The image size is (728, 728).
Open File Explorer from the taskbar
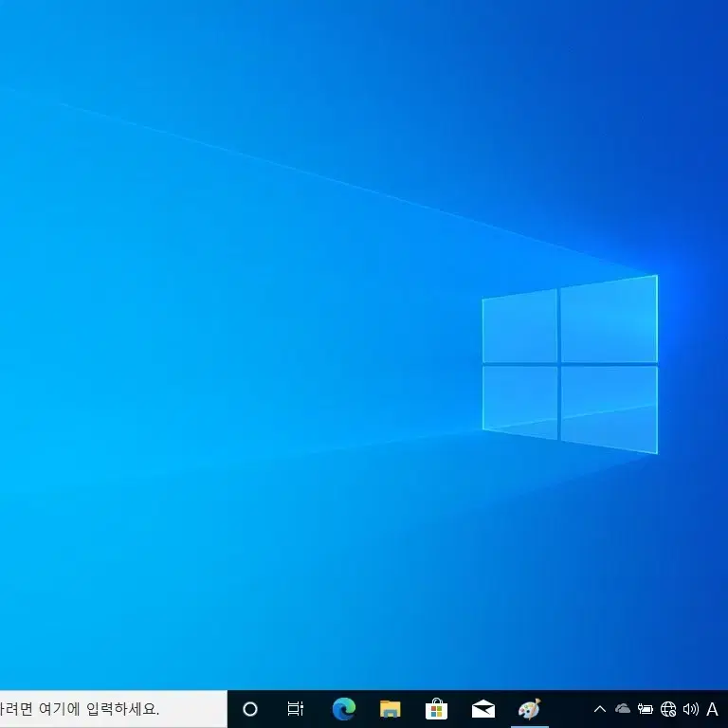point(390,709)
